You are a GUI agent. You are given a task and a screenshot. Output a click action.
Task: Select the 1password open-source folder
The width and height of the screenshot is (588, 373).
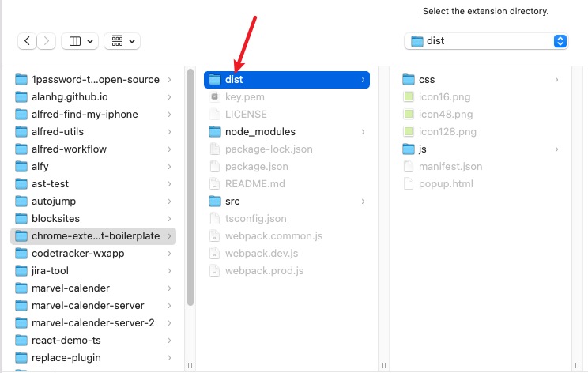(93, 80)
